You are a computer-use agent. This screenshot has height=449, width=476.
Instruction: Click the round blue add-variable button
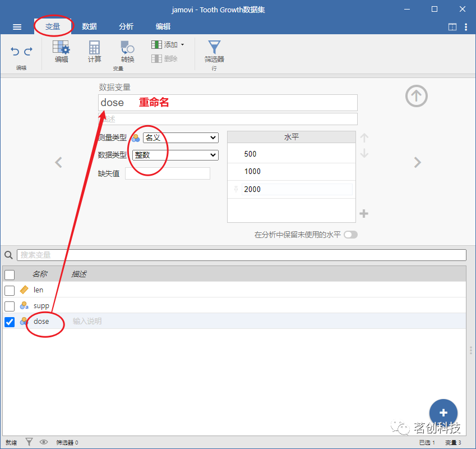click(x=443, y=413)
